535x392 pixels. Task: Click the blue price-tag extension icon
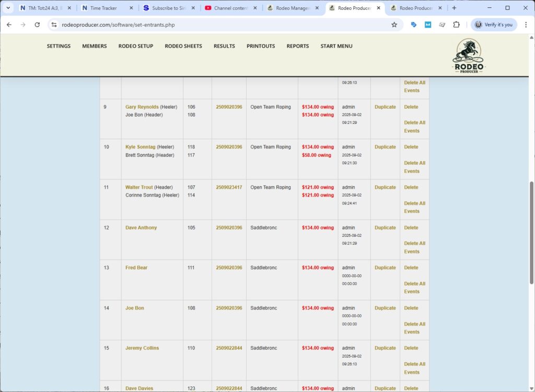click(x=413, y=25)
